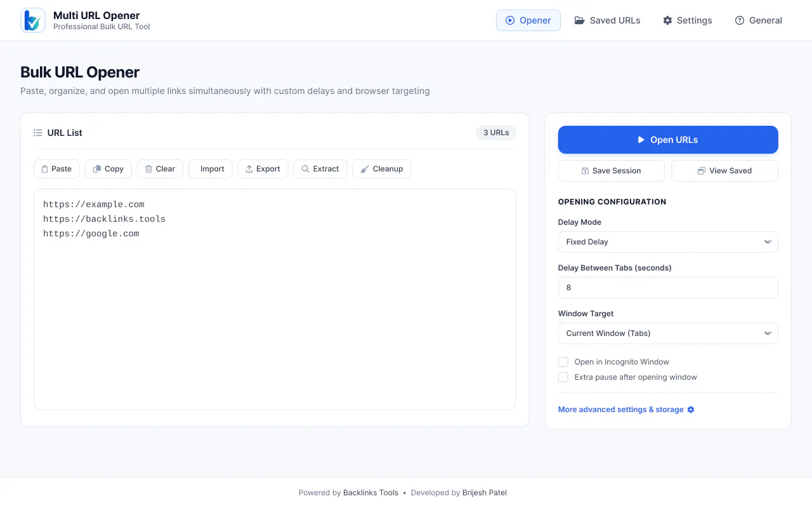
Task: Click the OPENING CONFIGURATION section title
Action: click(612, 202)
